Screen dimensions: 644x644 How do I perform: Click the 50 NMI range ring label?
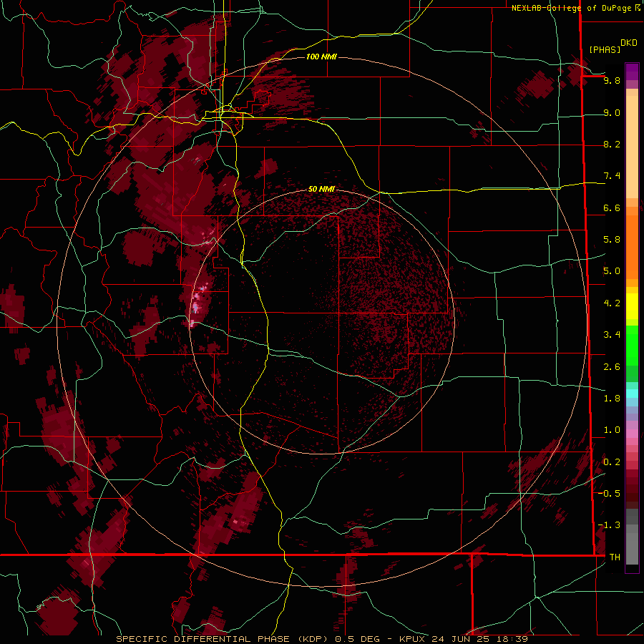pos(321,189)
